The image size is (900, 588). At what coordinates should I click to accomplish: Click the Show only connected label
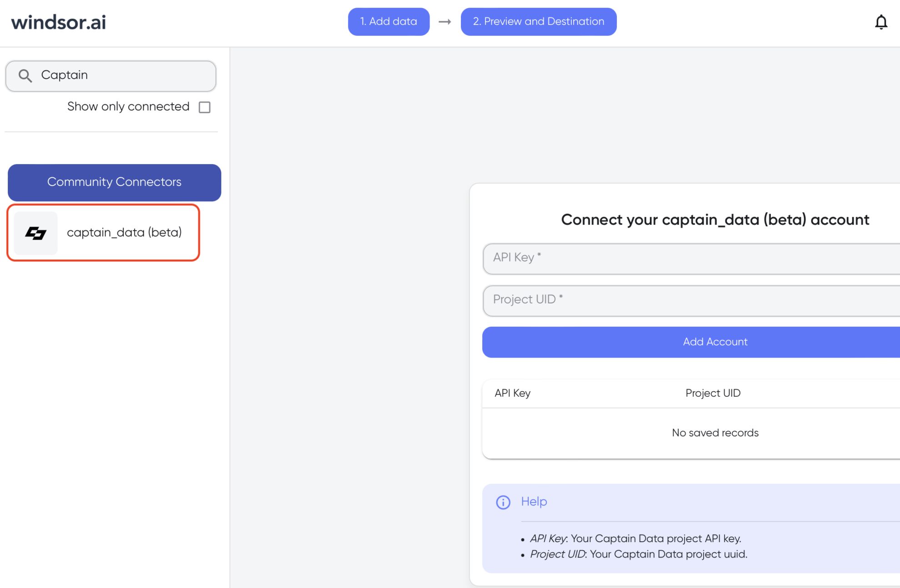click(128, 107)
